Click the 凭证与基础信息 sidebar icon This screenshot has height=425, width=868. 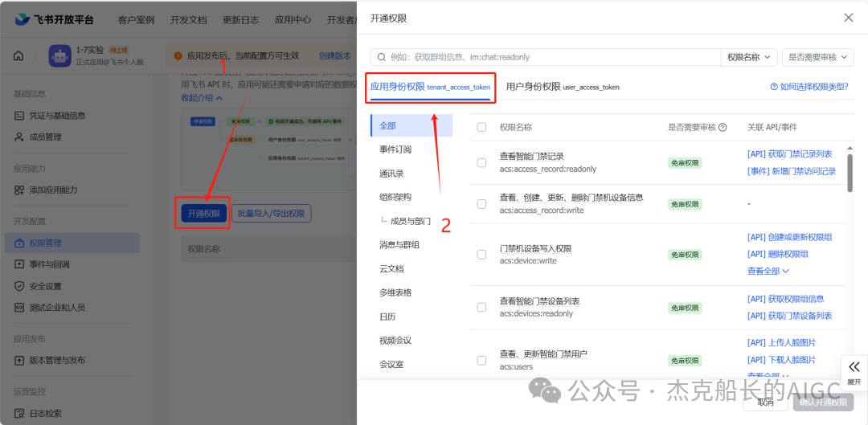click(19, 116)
